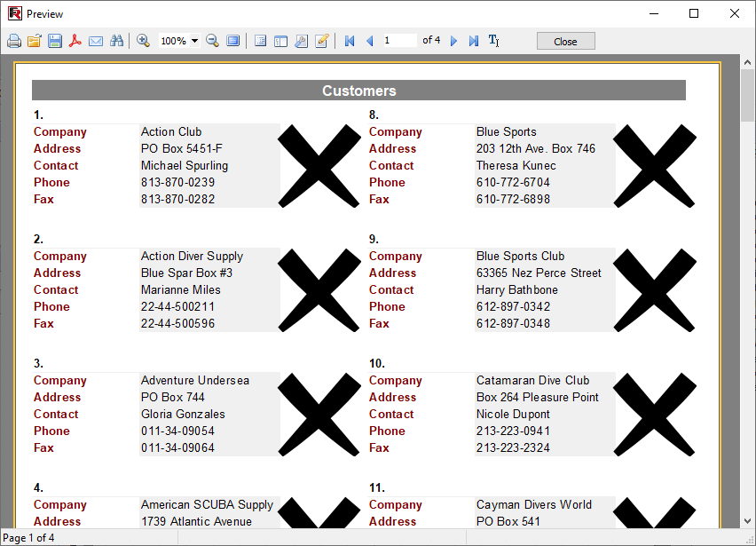Toggle the report outline panel
Viewport: 756px width, 546px height.
point(260,41)
